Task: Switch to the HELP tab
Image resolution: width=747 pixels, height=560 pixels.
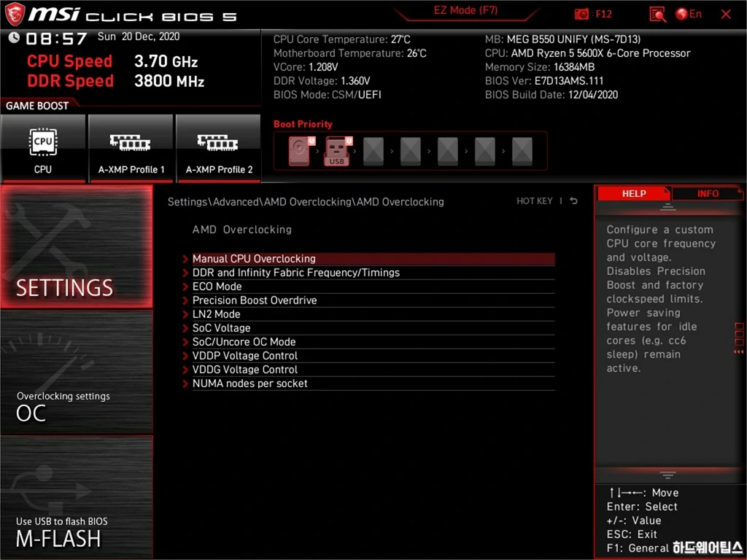Action: pos(633,194)
